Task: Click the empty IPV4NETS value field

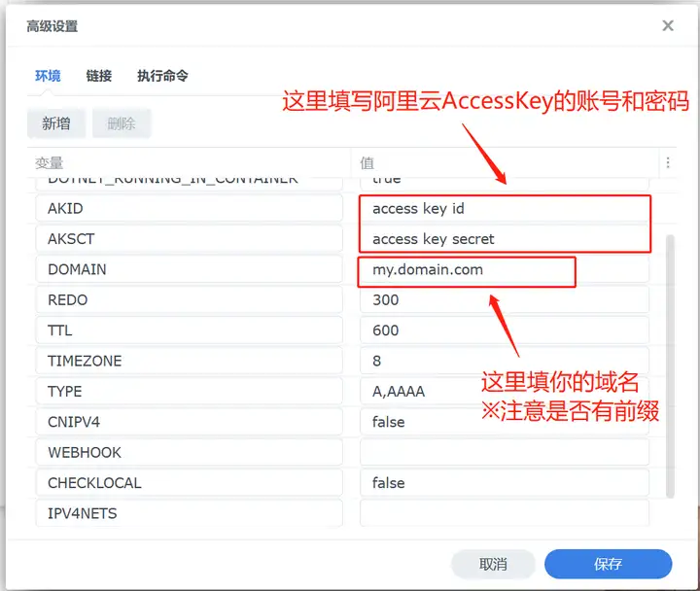Action: click(x=504, y=513)
